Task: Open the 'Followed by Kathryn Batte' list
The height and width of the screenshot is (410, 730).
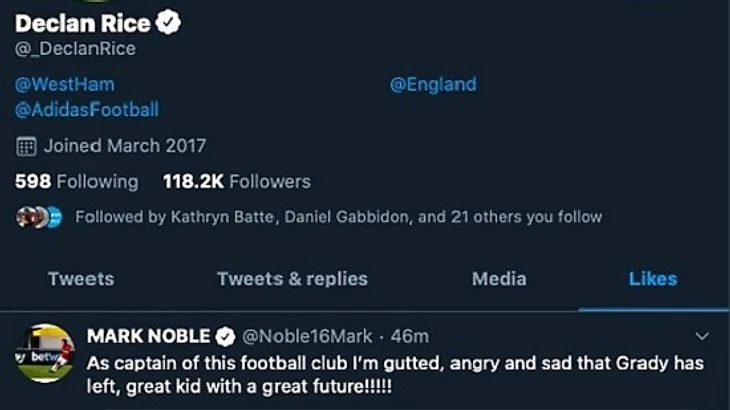Action: 338,216
